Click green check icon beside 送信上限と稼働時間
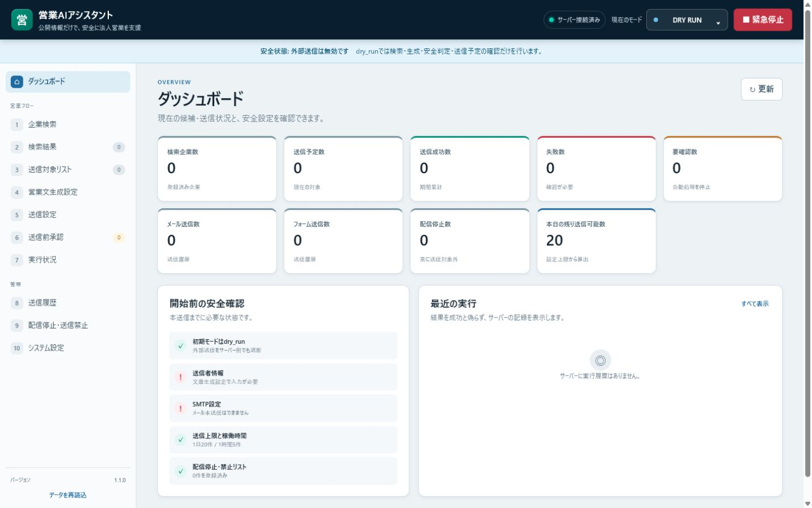 [181, 440]
